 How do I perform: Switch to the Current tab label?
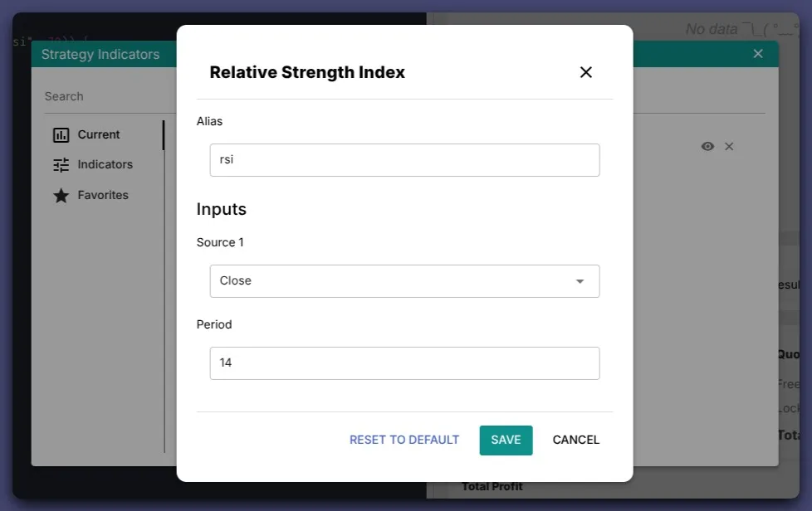pos(99,134)
